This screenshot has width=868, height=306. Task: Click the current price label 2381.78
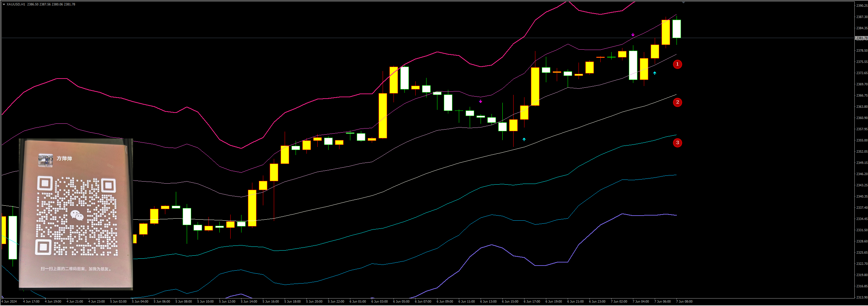pyautogui.click(x=862, y=38)
